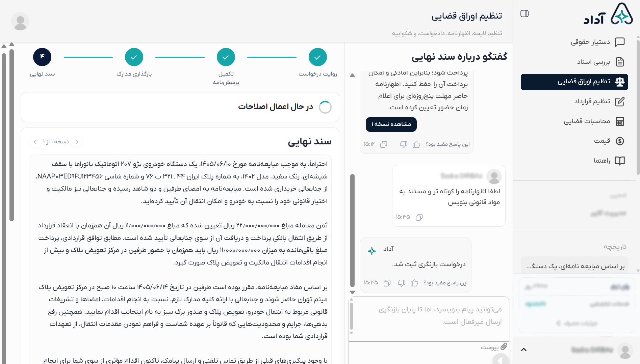Screen dimensions: 640x364
Task: Click the پیوست attachment paperclip
Action: [x=504, y=346]
